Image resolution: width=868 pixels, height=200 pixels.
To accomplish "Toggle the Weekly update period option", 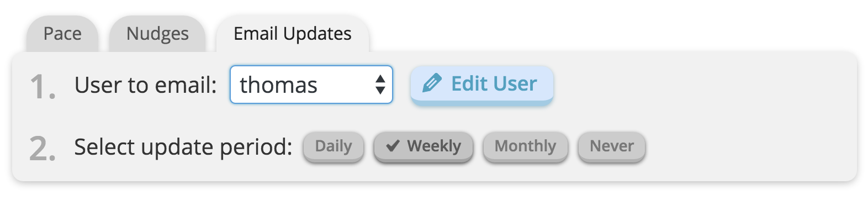I will (x=424, y=146).
